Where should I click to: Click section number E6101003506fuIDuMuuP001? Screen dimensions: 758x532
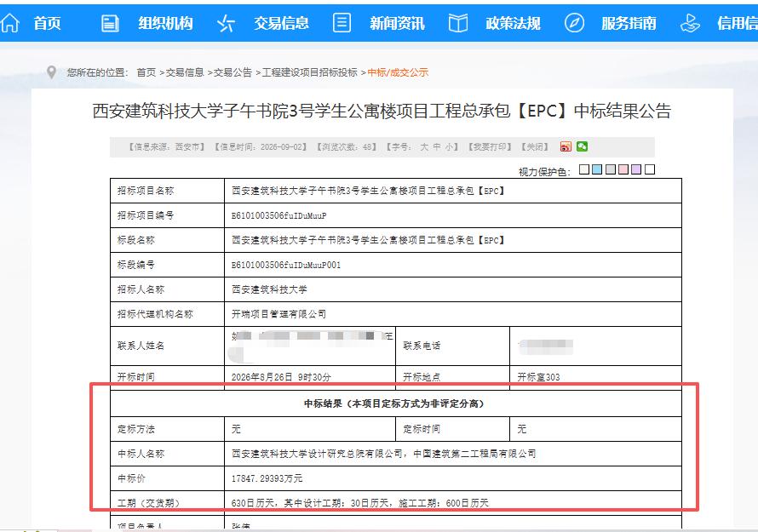pyautogui.click(x=286, y=266)
